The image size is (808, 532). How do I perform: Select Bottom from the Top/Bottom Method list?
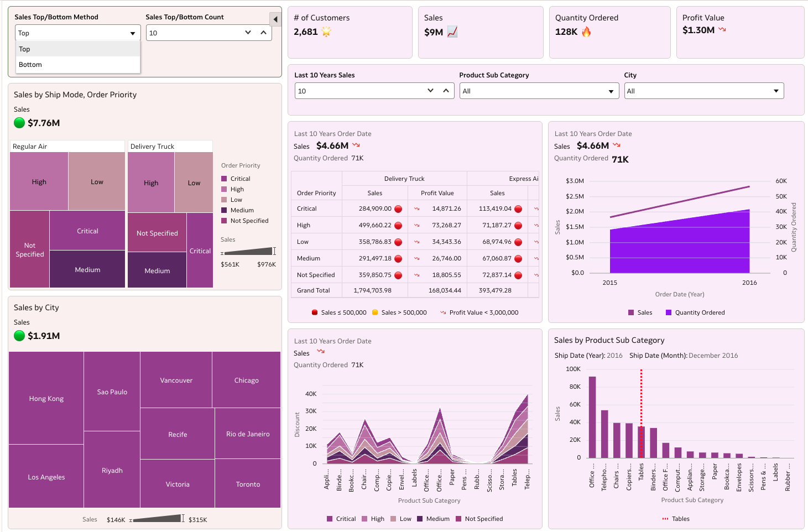[x=30, y=64]
